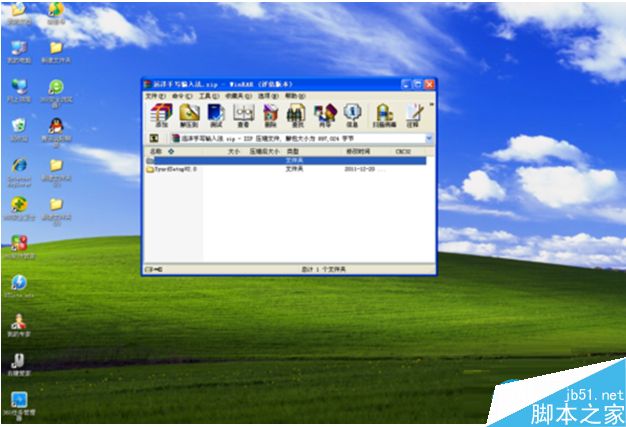This screenshot has width=626, height=427.
Task: Open the Tools (工具) menu
Action: (x=209, y=96)
